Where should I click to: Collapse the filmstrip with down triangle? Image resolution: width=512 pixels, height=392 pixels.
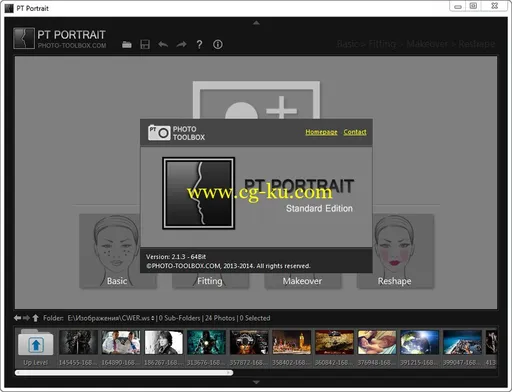[x=256, y=382]
